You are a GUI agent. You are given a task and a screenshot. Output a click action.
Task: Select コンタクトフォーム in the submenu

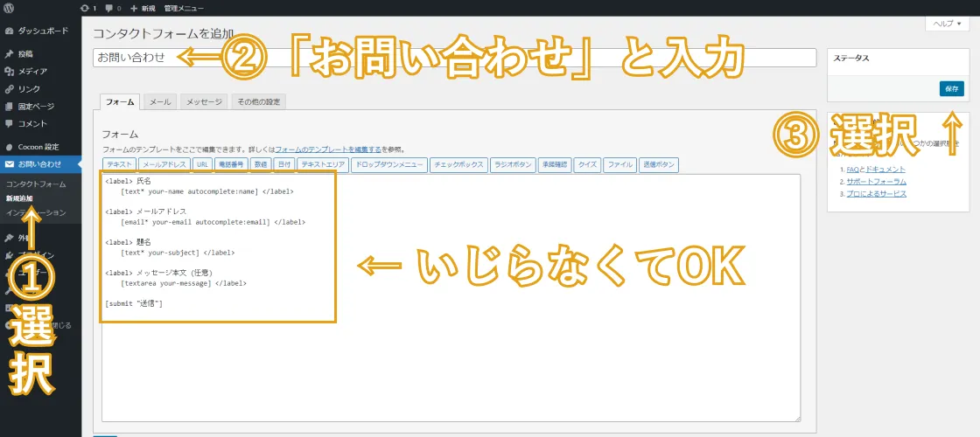click(x=35, y=184)
